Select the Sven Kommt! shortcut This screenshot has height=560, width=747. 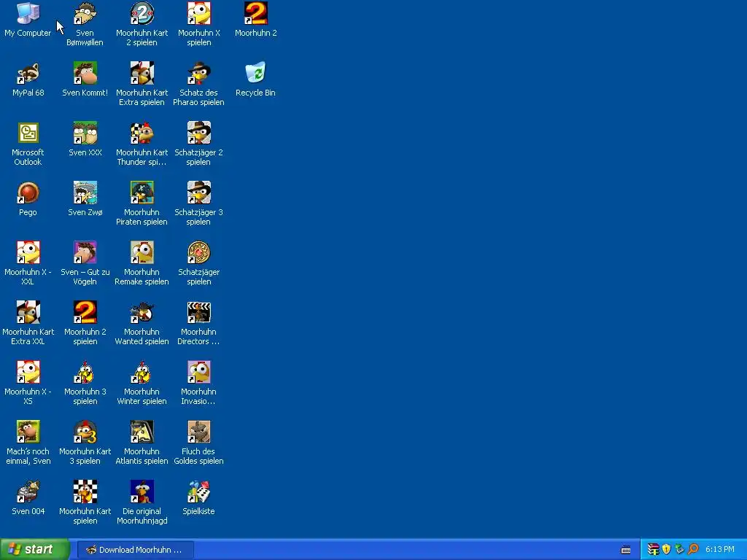[85, 73]
